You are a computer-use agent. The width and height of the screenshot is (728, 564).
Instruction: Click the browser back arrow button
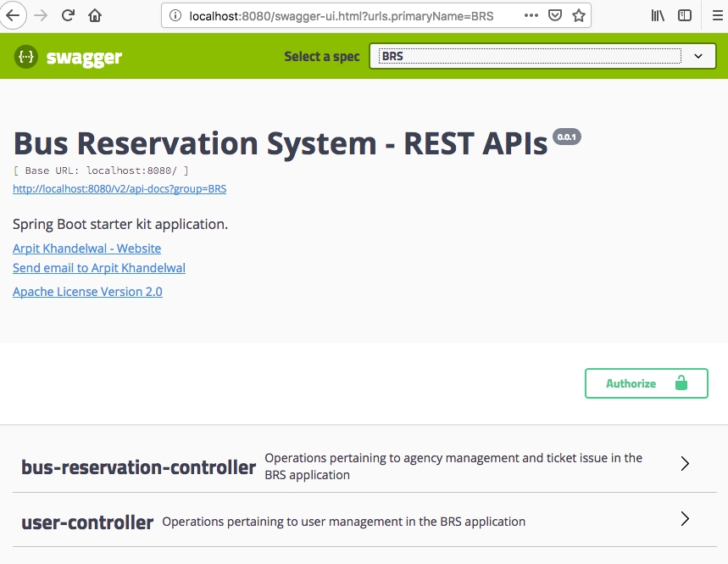click(x=11, y=15)
